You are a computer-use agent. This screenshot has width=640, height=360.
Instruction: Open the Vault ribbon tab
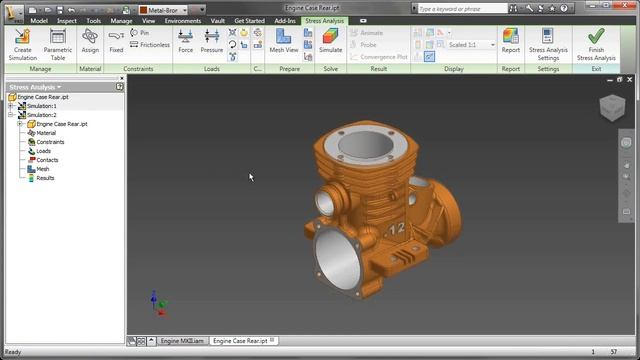(218, 21)
